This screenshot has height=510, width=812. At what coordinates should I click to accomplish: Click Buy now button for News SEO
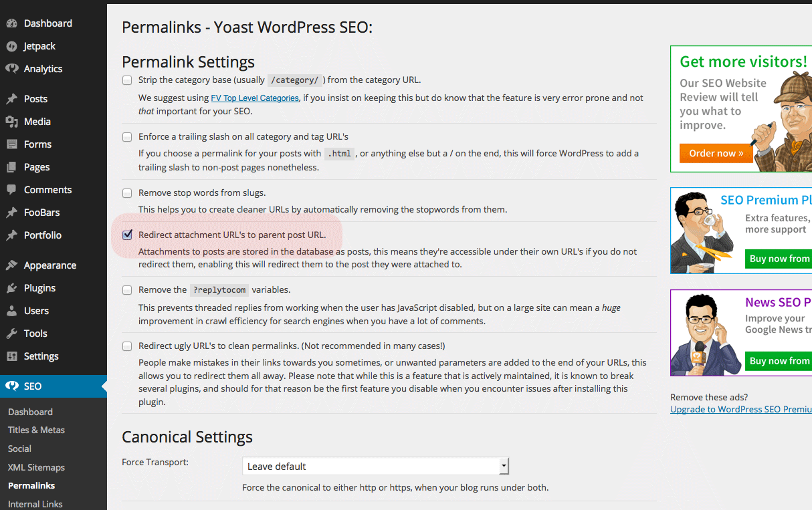(x=779, y=361)
